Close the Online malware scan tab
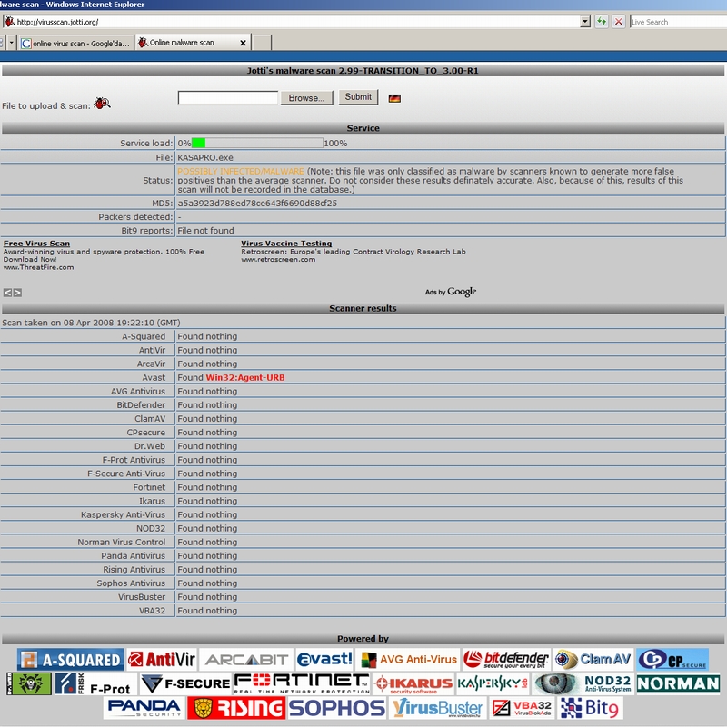Image resolution: width=727 pixels, height=728 pixels. coord(243,43)
